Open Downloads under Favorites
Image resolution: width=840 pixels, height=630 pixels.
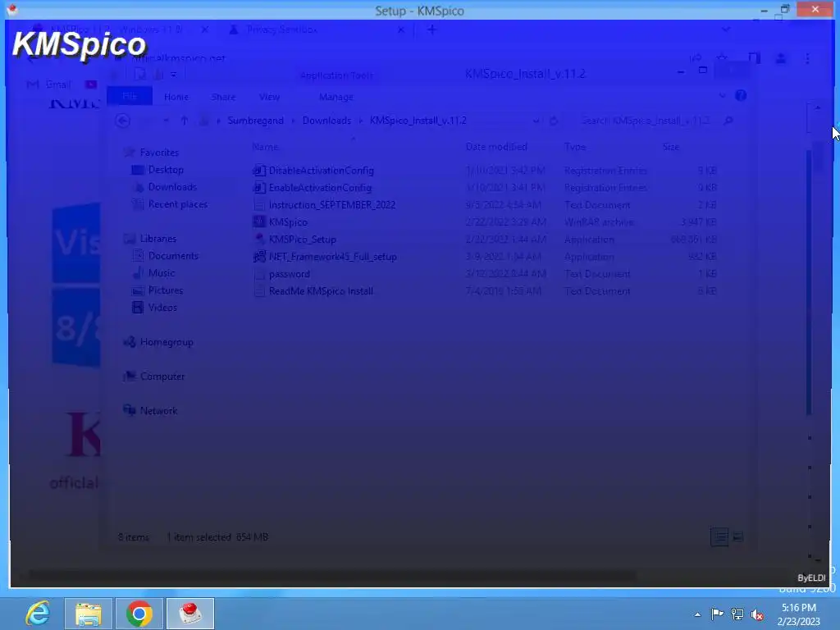click(x=172, y=187)
